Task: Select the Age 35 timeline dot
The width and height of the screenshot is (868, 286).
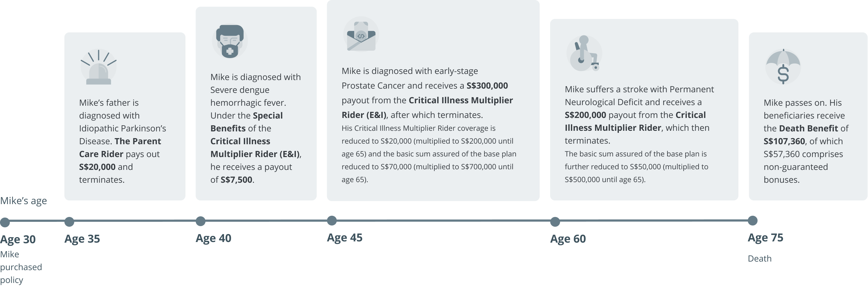Action: (x=69, y=222)
